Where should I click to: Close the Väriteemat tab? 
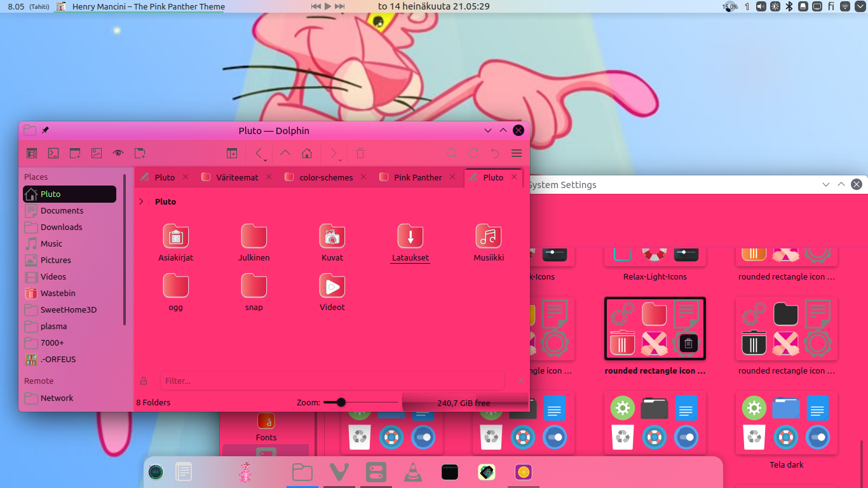(269, 177)
